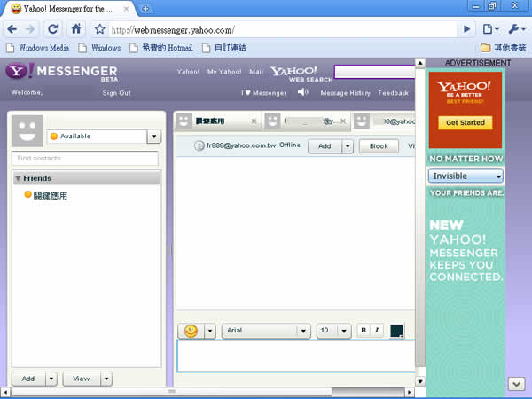
Task: Open the page menu icon
Action: pos(490,29)
